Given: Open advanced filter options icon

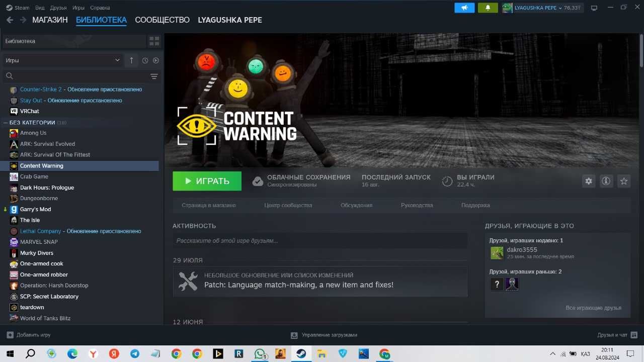Looking at the screenshot, I should tap(154, 76).
